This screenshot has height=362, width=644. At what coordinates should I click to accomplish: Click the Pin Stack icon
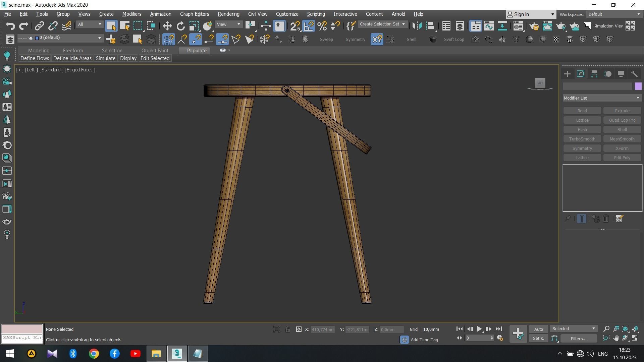click(568, 219)
